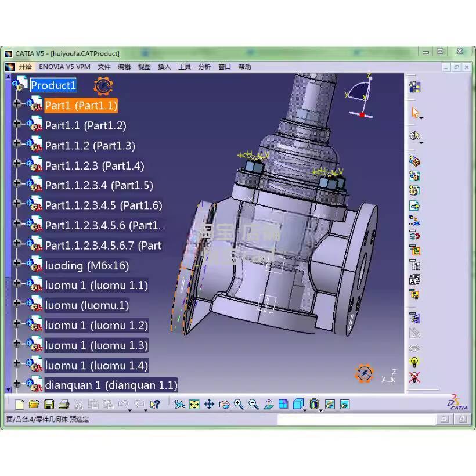Screen dimensions: 476x476
Task: Activate the Select arrow tool
Action: [414, 112]
